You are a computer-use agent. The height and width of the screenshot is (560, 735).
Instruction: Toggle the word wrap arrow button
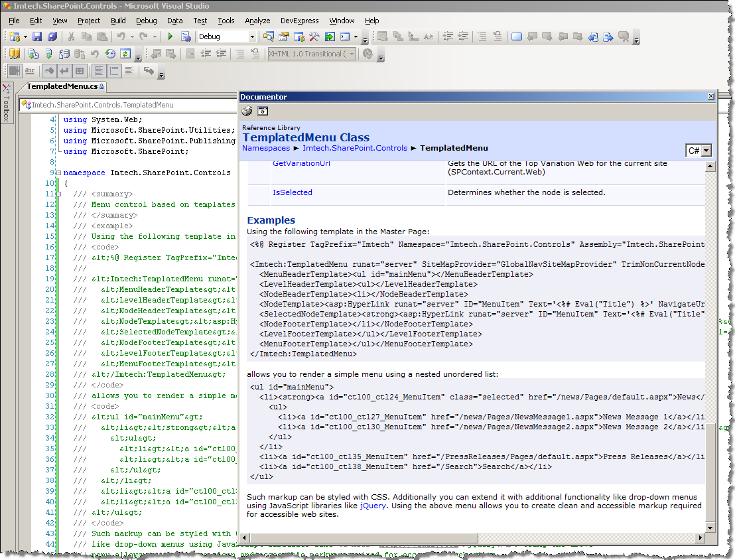(x=65, y=71)
